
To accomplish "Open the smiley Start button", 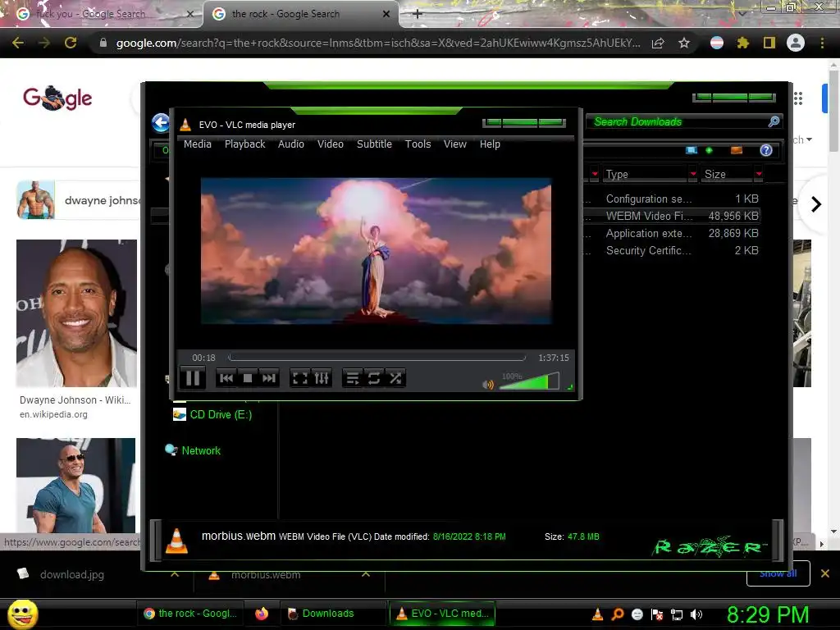I will [x=22, y=614].
